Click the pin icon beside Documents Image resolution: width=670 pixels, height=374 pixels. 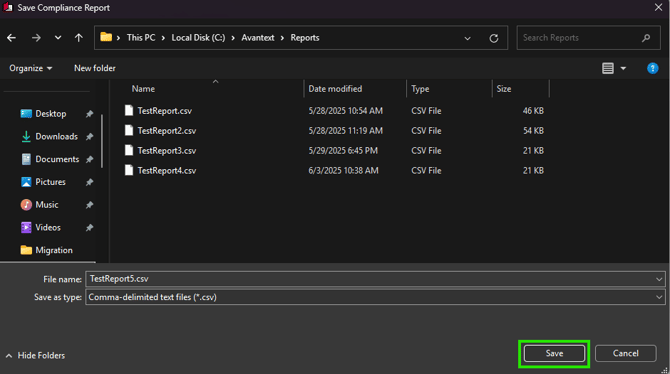89,159
